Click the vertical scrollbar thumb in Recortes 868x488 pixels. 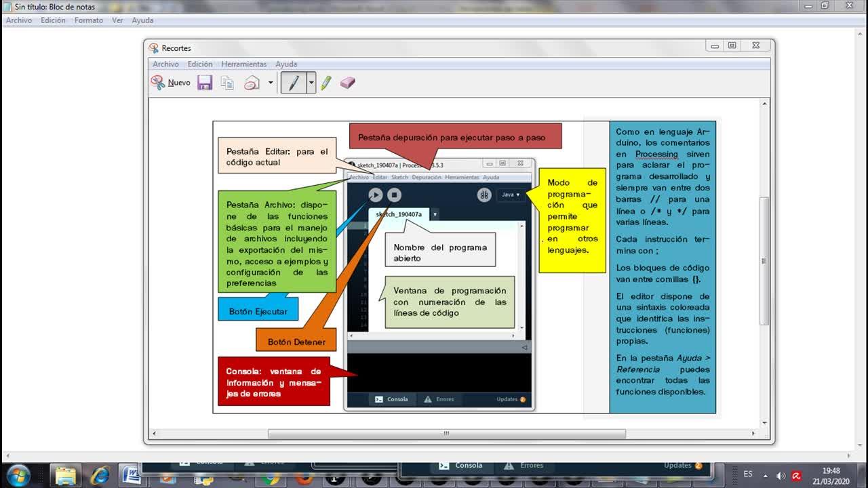tap(764, 261)
